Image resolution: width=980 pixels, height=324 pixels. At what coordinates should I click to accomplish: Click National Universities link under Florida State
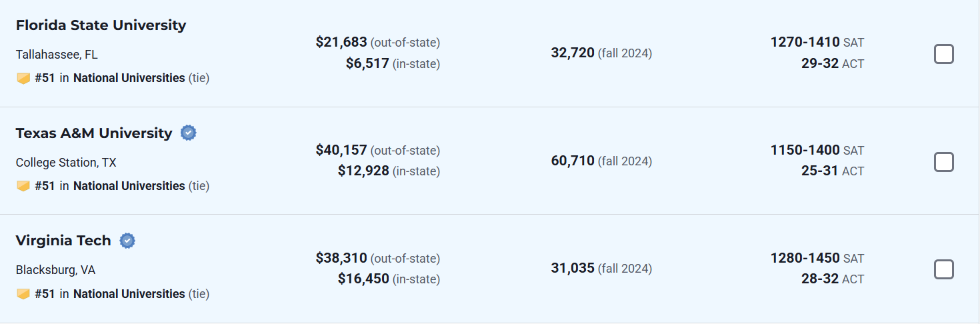pyautogui.click(x=129, y=78)
